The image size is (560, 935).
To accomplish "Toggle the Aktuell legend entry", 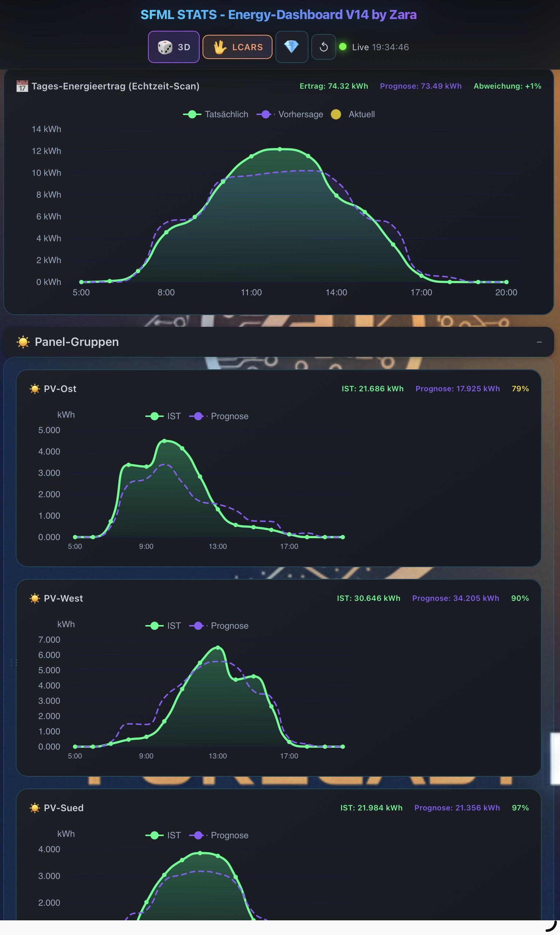I will 353,114.
